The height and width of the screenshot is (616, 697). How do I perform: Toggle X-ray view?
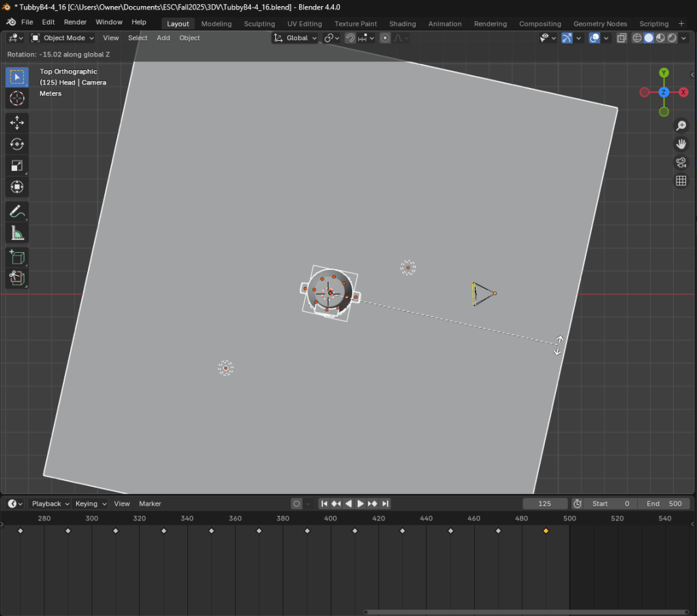point(621,38)
